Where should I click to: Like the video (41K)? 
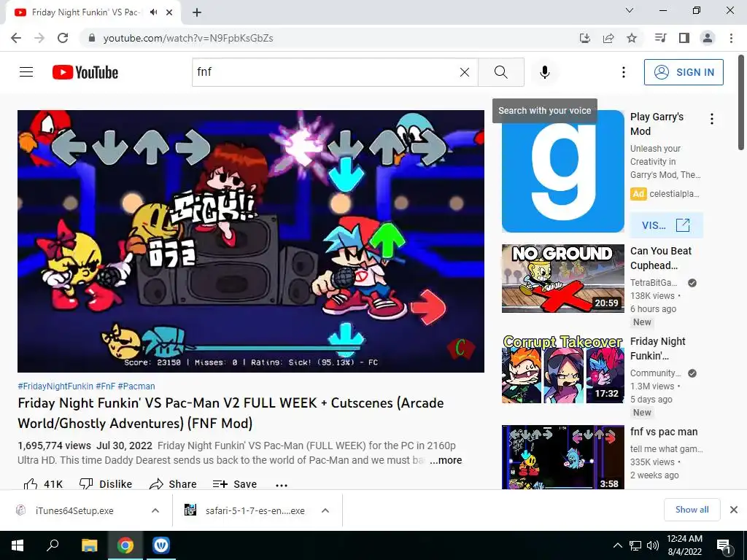tap(43, 484)
